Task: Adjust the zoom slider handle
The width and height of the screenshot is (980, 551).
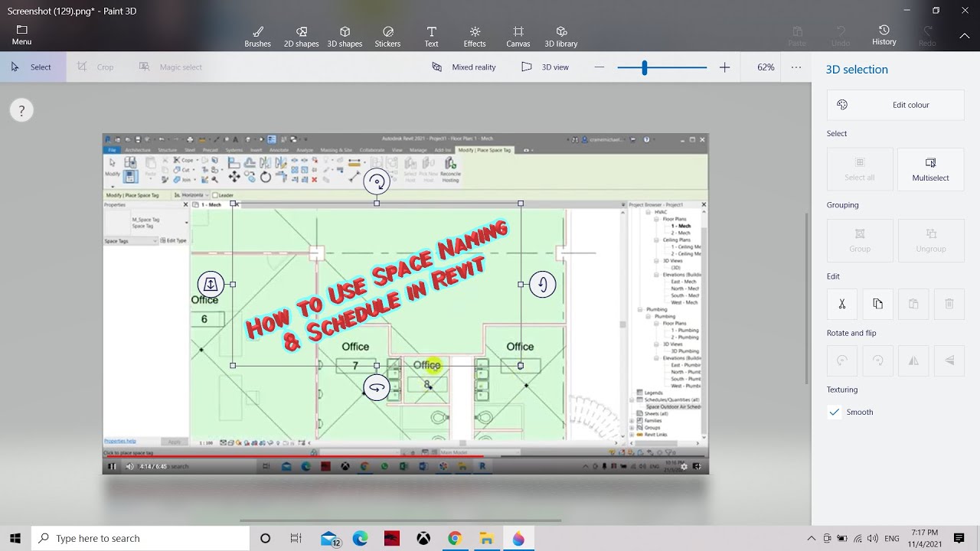Action: pos(645,67)
